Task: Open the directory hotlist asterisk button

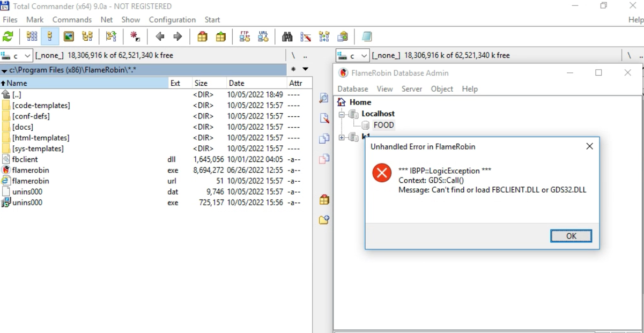Action: pos(294,69)
